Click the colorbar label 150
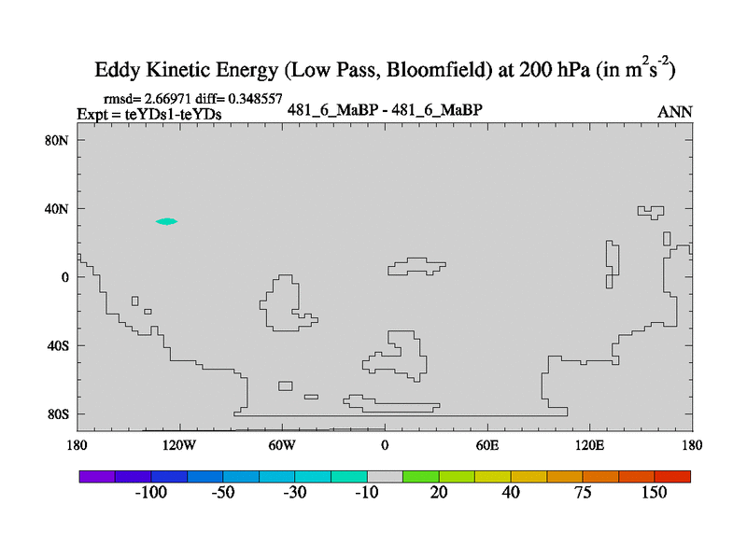The image size is (747, 560). [x=654, y=493]
